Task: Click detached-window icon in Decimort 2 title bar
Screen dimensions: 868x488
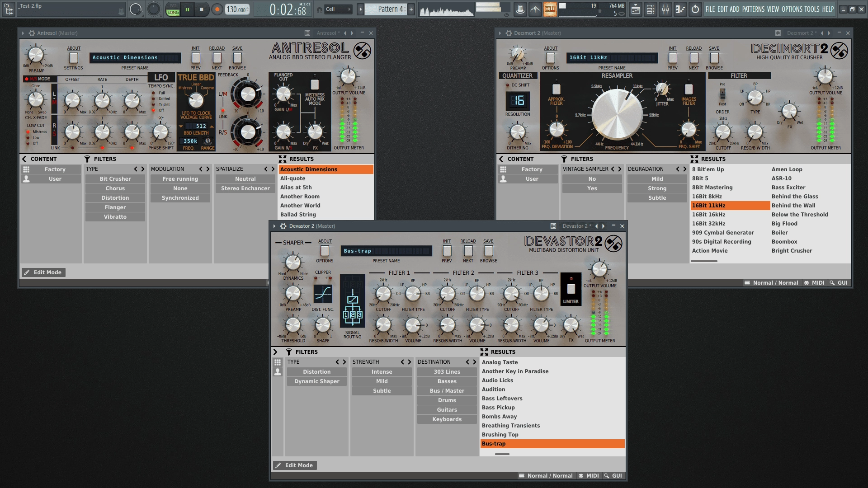Action: (778, 33)
